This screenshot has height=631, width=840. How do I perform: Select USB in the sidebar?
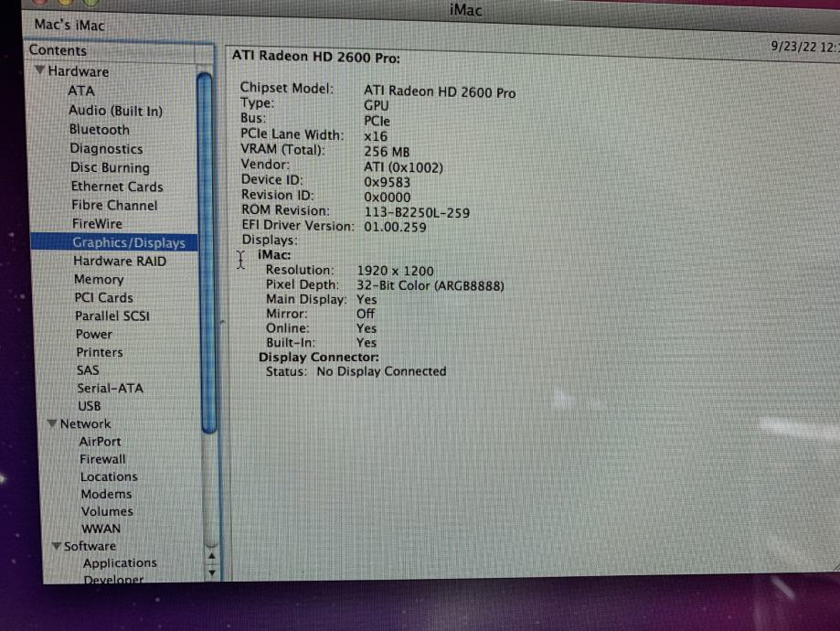pyautogui.click(x=90, y=406)
